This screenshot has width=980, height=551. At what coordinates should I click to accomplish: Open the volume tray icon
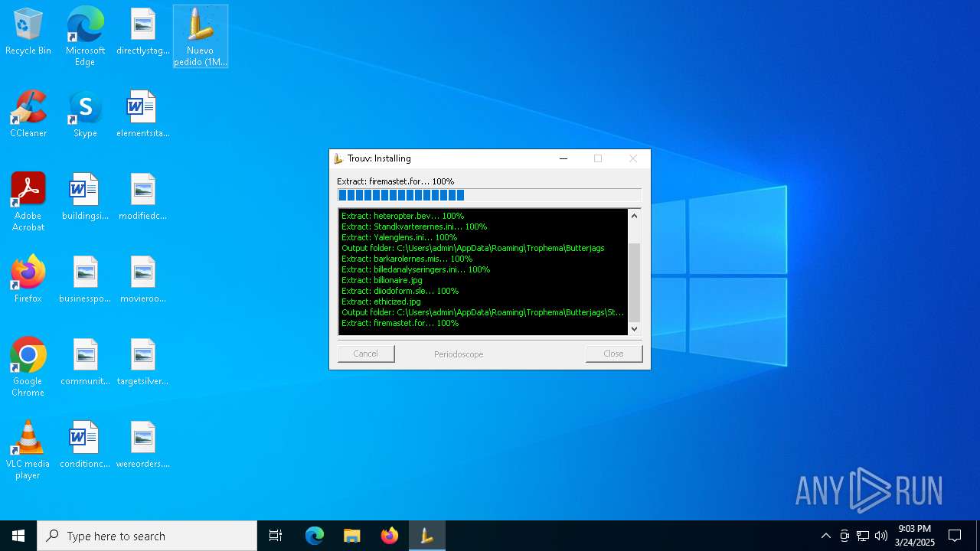pos(881,536)
